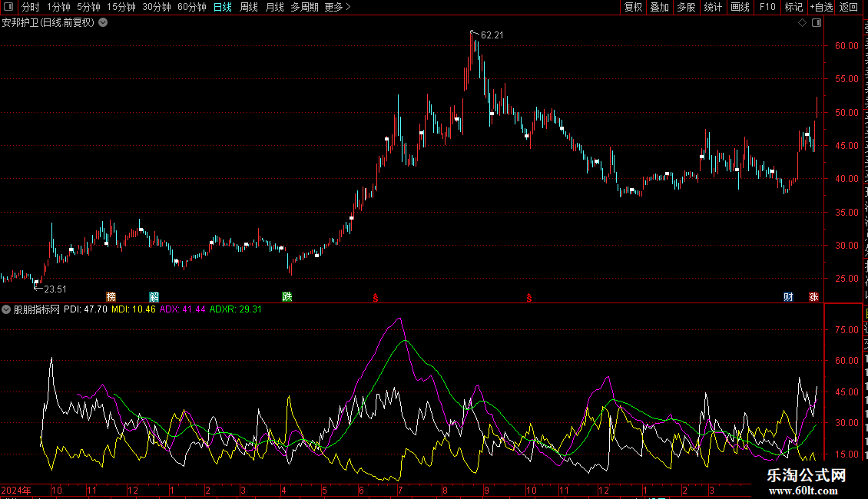Click the 返回 back button
Viewport: 868px width, 499px height.
point(848,7)
